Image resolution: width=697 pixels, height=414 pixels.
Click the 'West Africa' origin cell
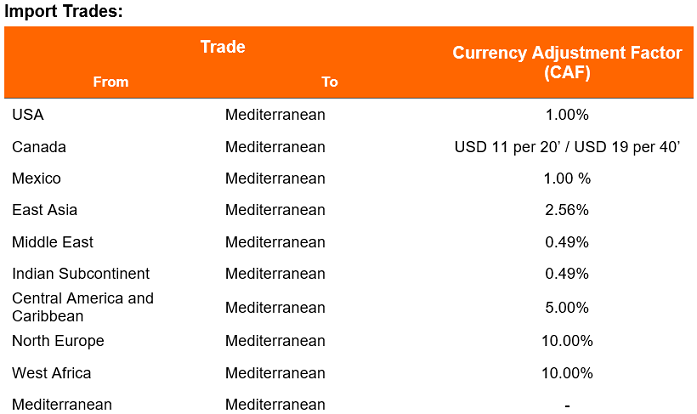pos(51,373)
